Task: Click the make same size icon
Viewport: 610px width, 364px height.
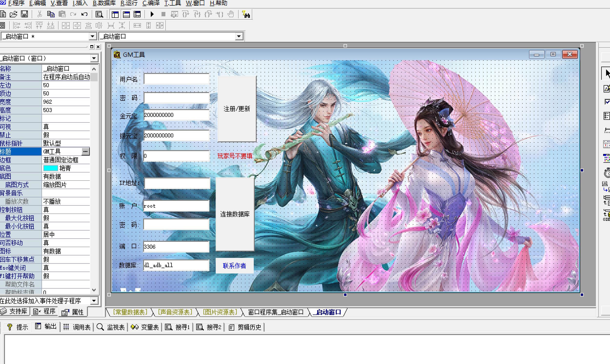Action: pos(160,25)
